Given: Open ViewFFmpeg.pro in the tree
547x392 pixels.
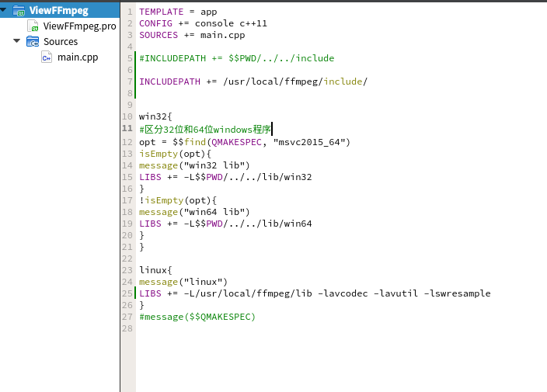Looking at the screenshot, I should (79, 26).
